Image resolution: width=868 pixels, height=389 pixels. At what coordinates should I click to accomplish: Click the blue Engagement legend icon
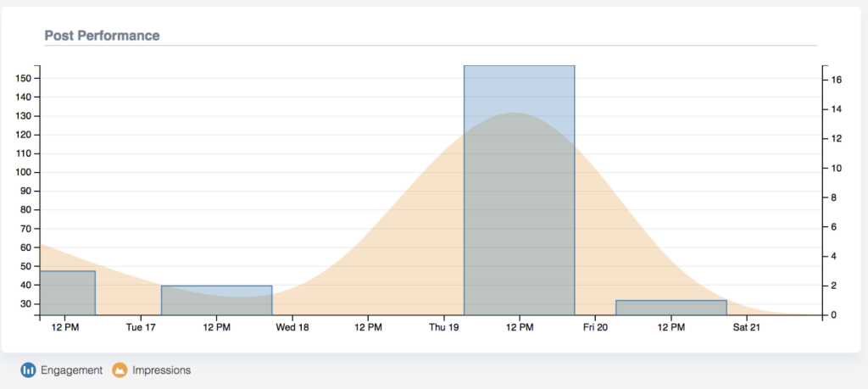[28, 370]
